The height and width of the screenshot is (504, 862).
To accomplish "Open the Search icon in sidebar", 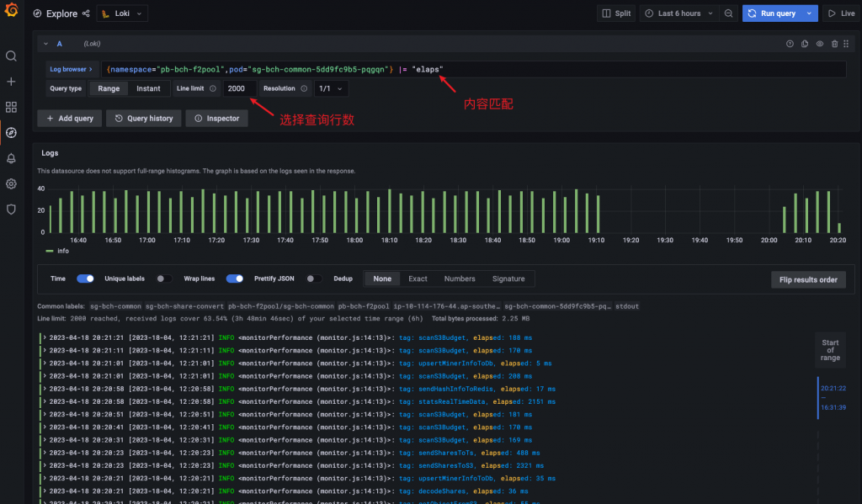I will click(x=11, y=56).
